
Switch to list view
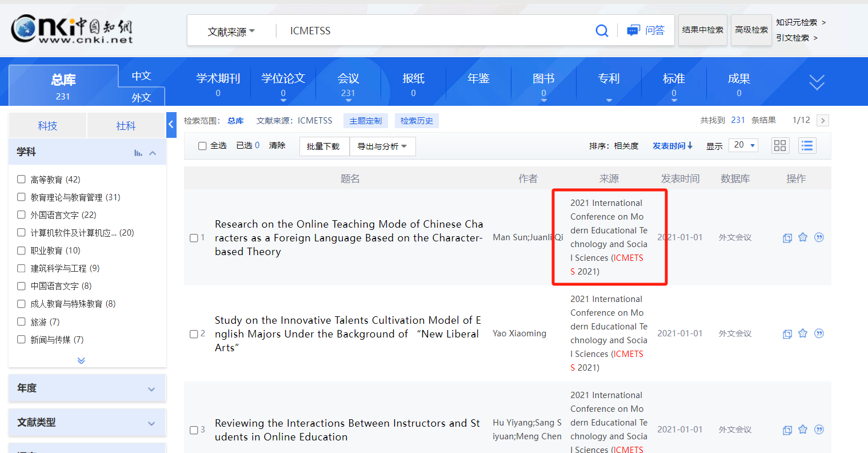click(x=807, y=145)
